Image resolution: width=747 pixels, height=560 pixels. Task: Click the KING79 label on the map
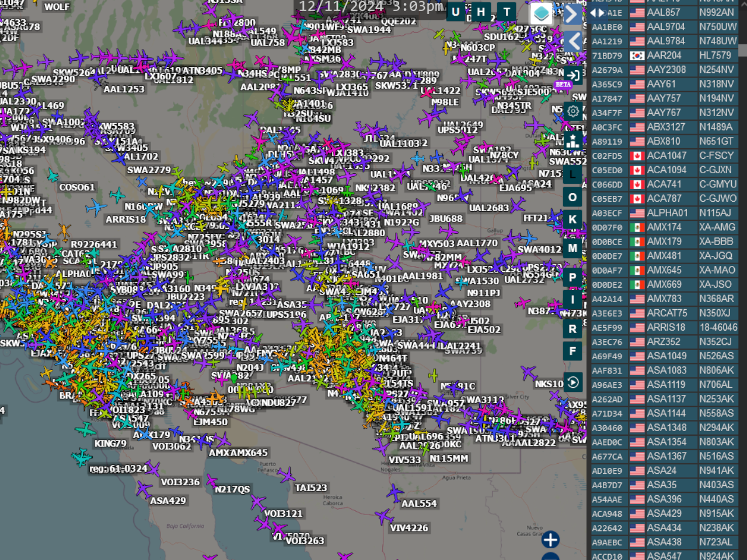coord(110,443)
